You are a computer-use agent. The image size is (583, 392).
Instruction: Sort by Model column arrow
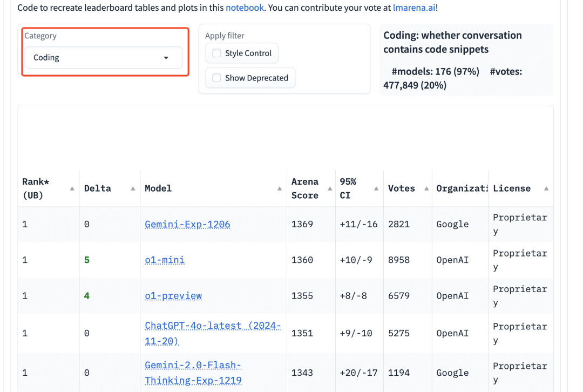point(279,188)
